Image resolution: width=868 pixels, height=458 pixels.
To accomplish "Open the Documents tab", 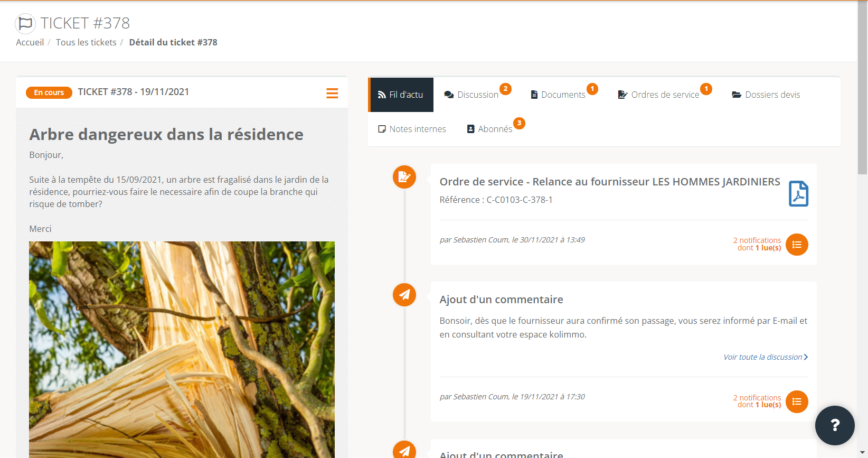I will click(x=558, y=95).
